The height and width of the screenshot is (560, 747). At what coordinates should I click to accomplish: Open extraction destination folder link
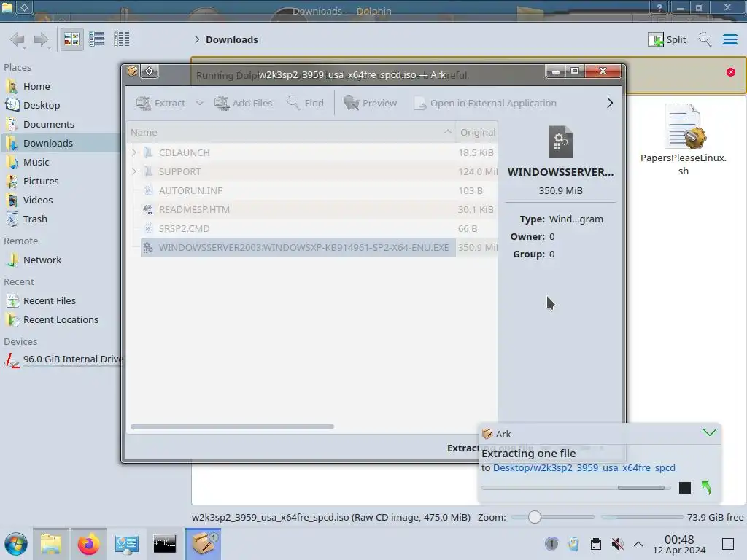[584, 468]
